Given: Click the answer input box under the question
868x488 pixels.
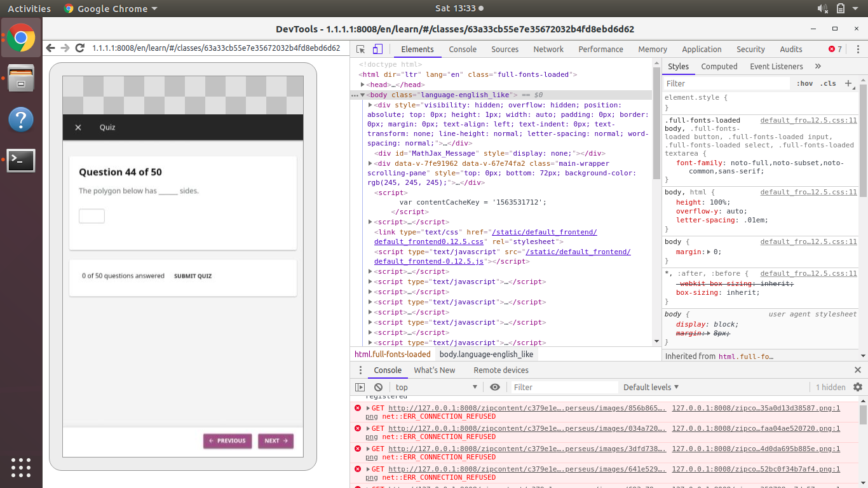Looking at the screenshot, I should click(92, 215).
